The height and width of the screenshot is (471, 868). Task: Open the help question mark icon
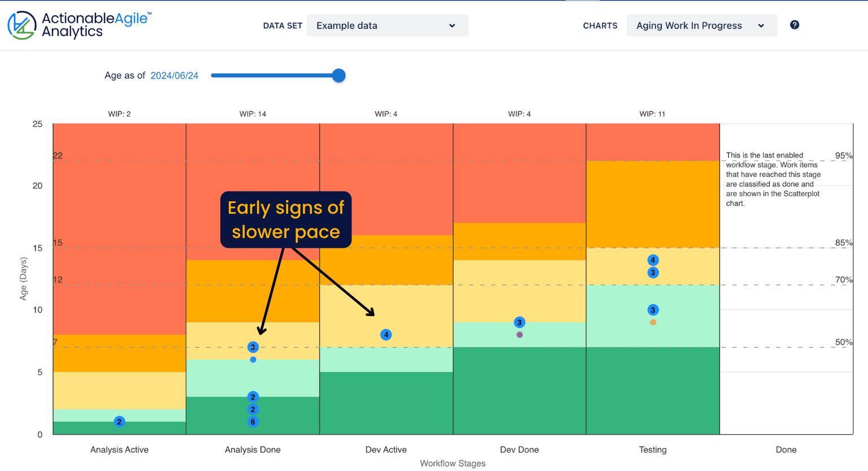point(794,25)
